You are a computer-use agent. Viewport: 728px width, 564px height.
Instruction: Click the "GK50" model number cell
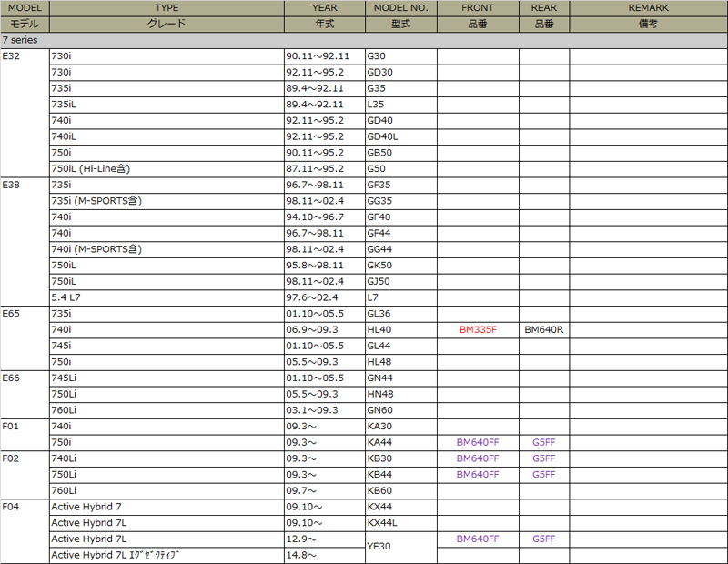(401, 266)
